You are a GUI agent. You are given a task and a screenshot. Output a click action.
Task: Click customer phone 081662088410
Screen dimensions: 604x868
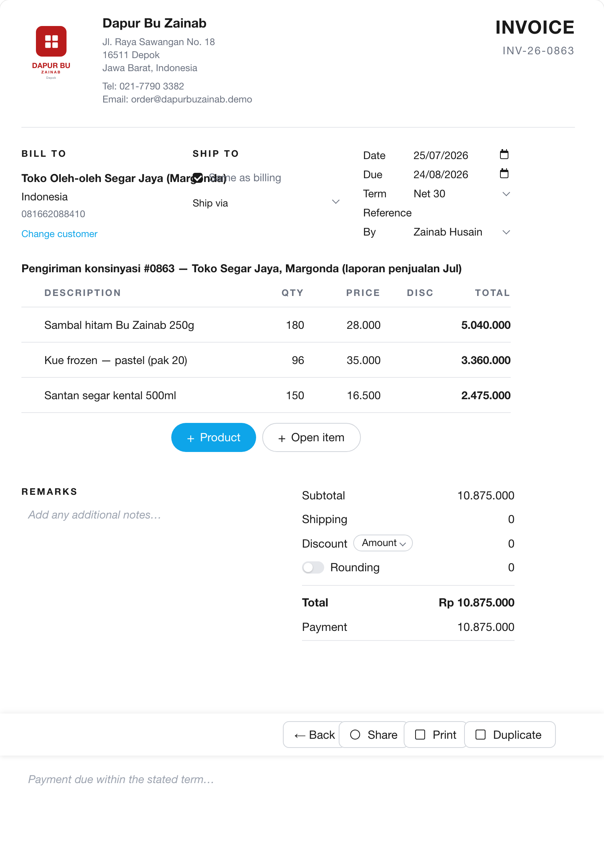tap(54, 214)
